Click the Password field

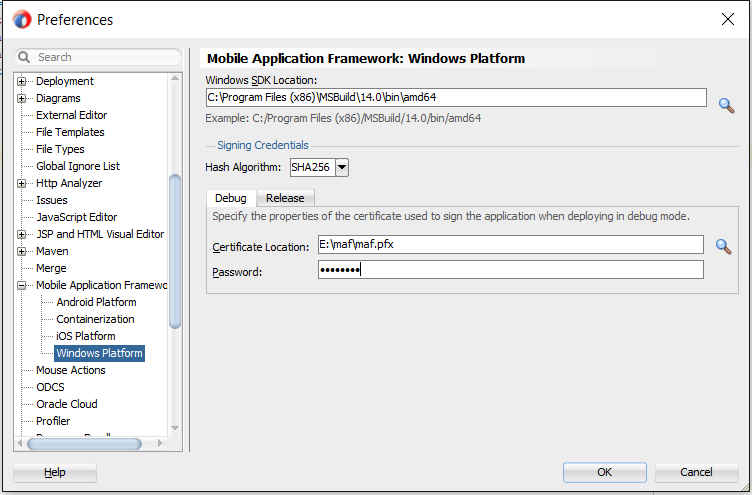(x=510, y=270)
